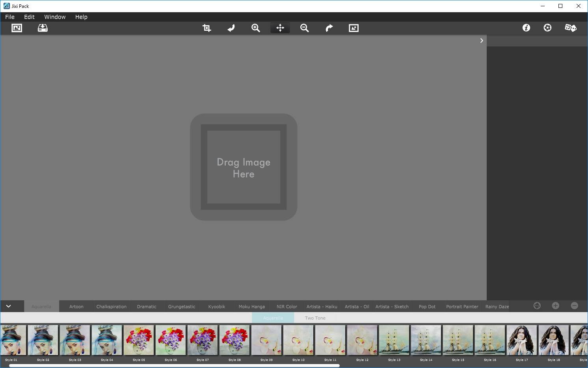Choose the Style 10 orchid preset
Viewport: 588px width, 368px height.
298,340
